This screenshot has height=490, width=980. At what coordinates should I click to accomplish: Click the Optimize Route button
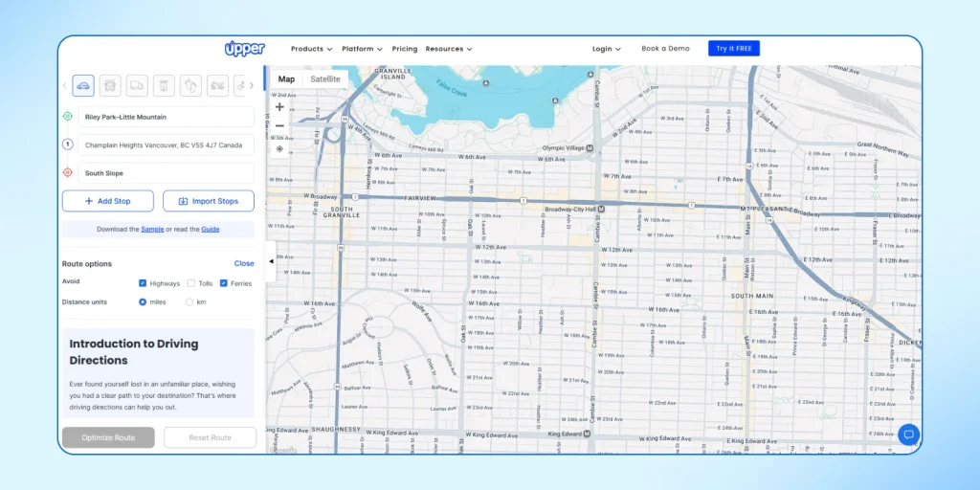[108, 437]
